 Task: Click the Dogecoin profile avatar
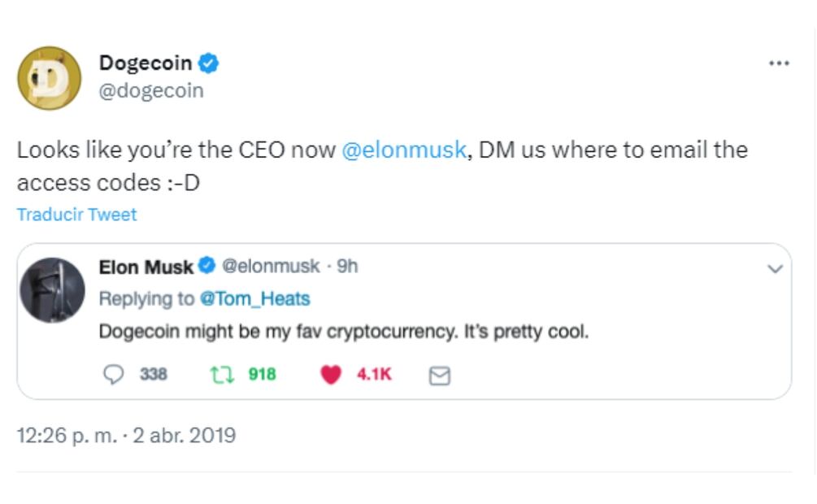click(49, 78)
